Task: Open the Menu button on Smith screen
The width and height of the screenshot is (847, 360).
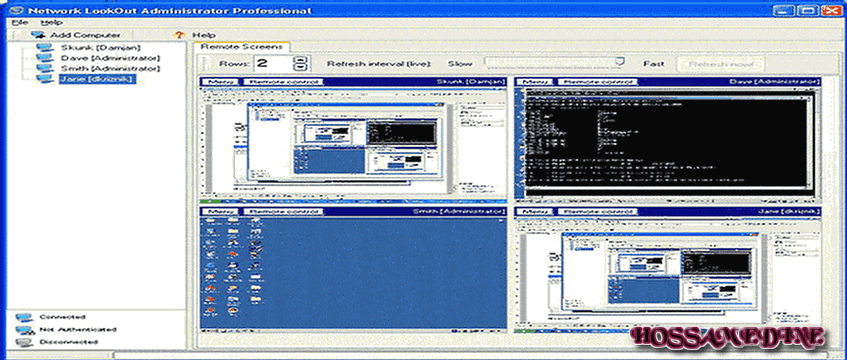Action: pyautogui.click(x=221, y=211)
